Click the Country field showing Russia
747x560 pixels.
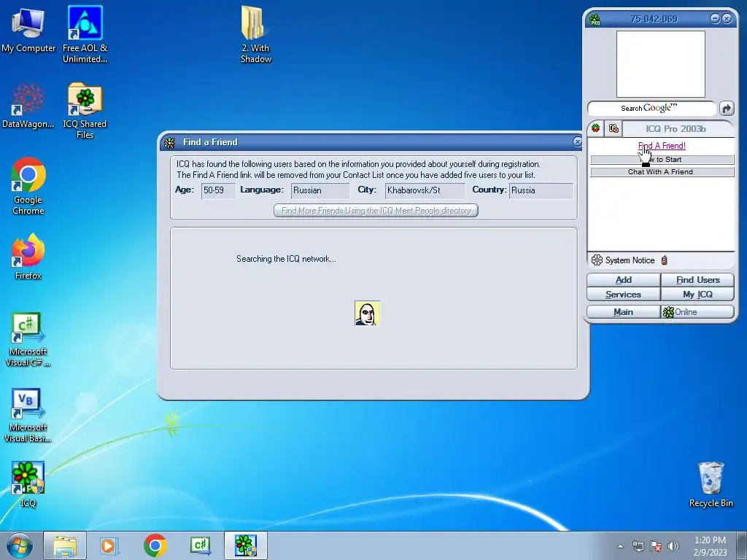click(x=541, y=190)
